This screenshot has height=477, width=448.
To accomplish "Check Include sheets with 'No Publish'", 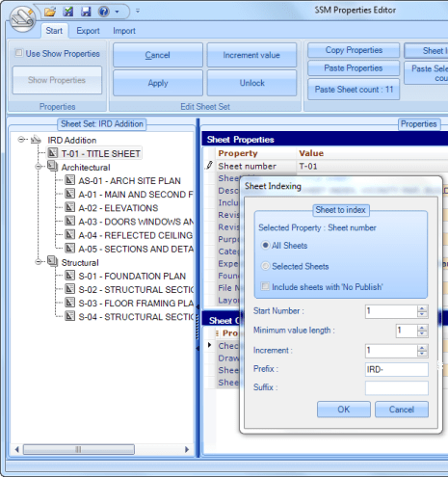I will (x=265, y=286).
